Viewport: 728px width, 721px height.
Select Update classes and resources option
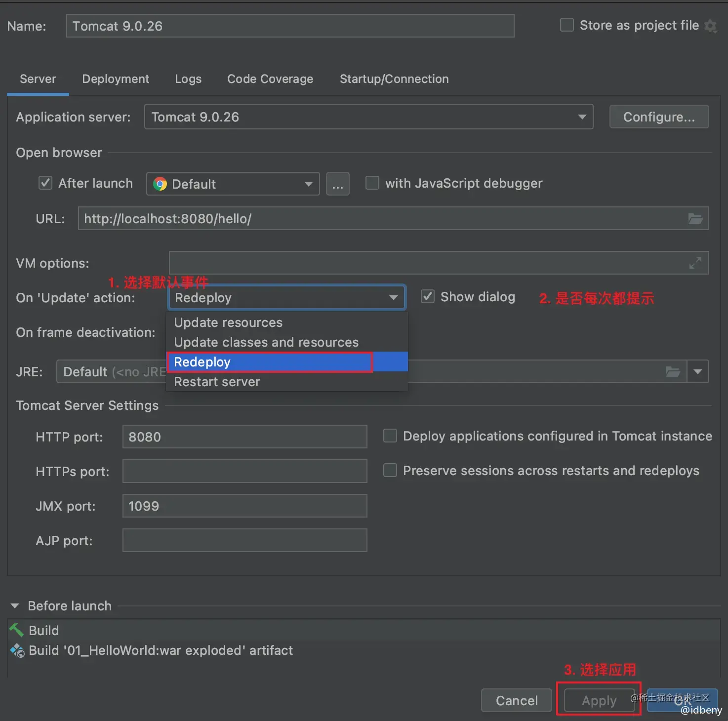tap(287, 342)
